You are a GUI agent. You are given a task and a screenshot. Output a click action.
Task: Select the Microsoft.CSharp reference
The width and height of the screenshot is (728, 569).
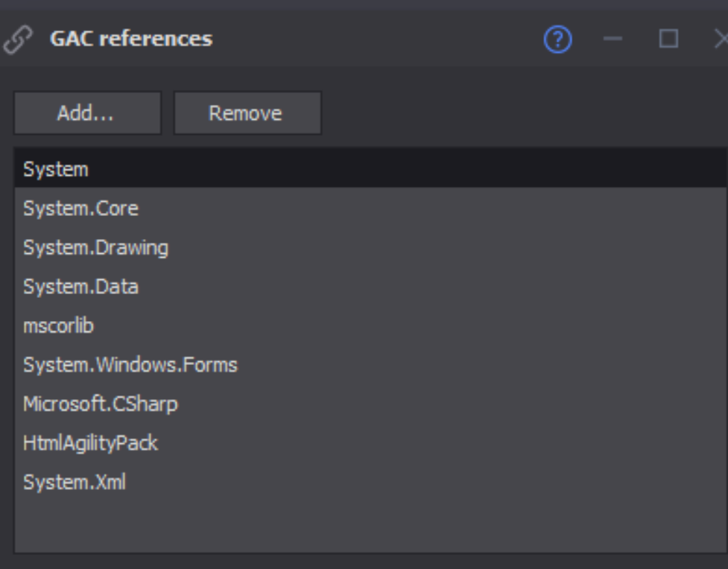tap(370, 404)
